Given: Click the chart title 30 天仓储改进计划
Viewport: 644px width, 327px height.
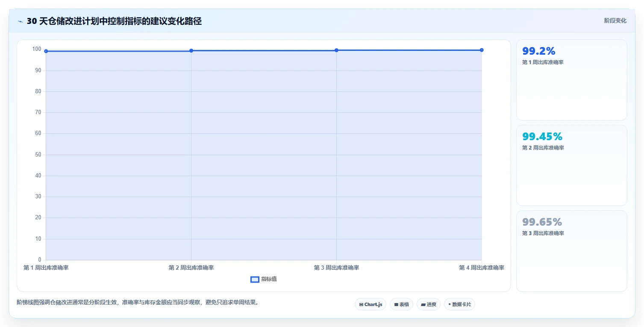Looking at the screenshot, I should (x=114, y=21).
